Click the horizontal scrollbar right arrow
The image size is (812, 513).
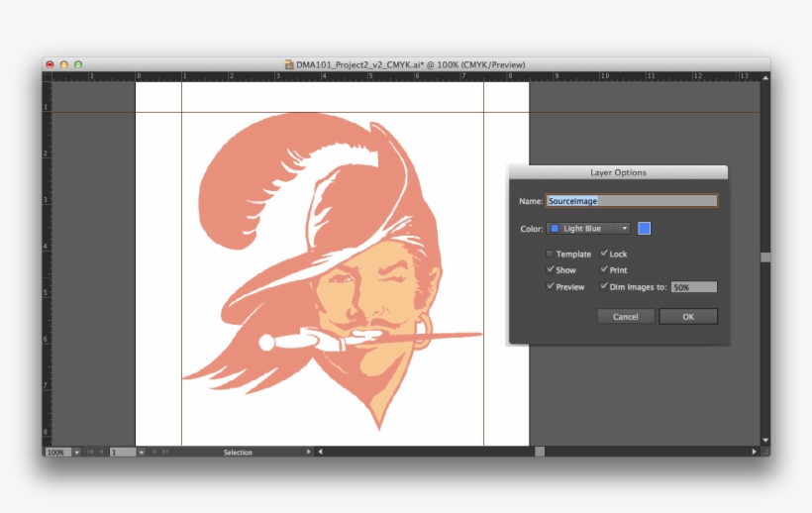tap(754, 452)
